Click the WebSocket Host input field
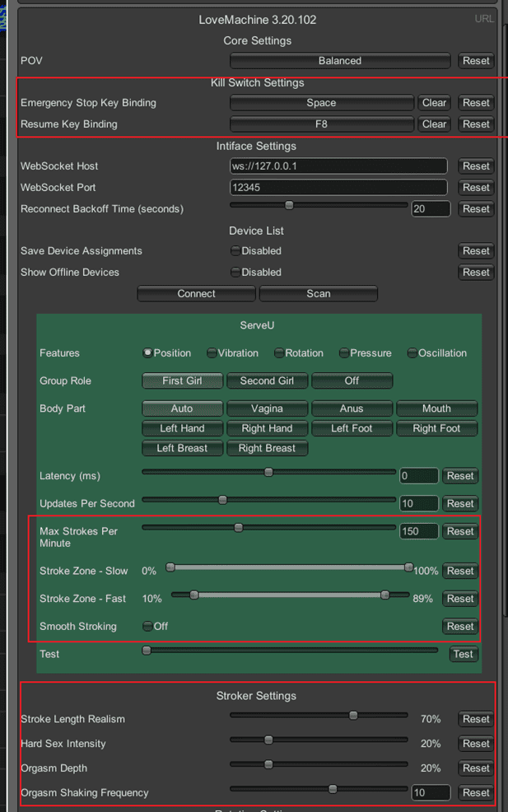This screenshot has height=812, width=508. [338, 166]
